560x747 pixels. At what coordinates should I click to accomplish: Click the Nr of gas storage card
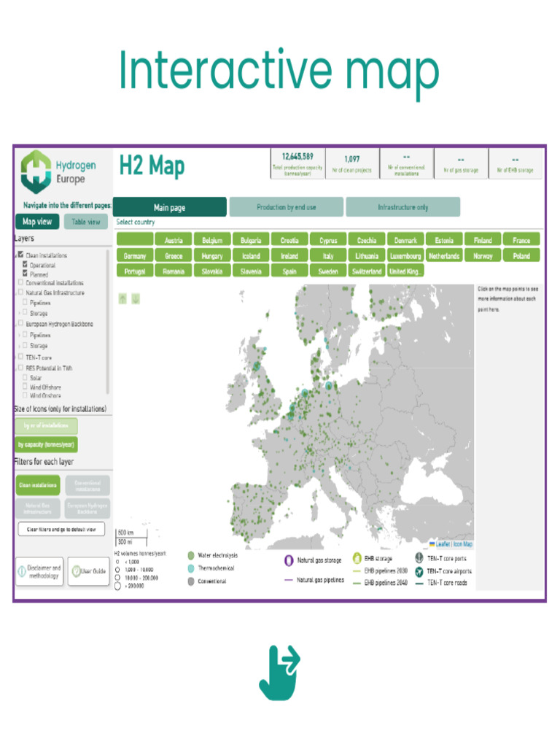(x=461, y=163)
